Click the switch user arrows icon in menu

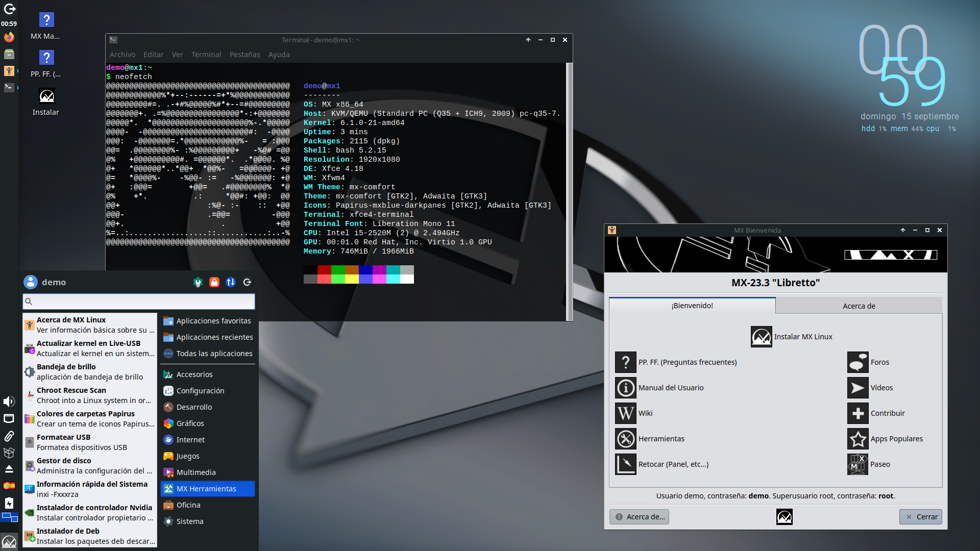click(231, 282)
